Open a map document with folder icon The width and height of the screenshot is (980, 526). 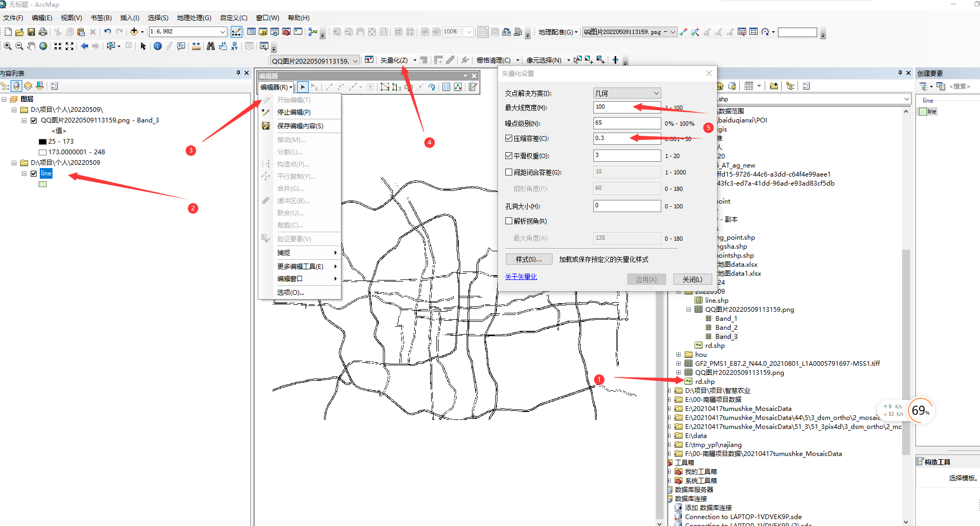pos(20,32)
